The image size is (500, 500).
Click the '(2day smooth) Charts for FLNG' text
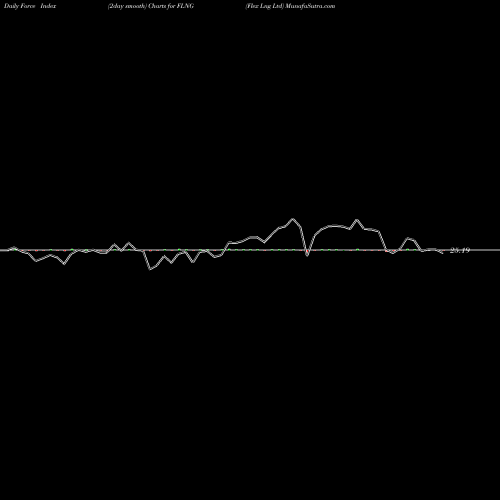tap(151, 6)
